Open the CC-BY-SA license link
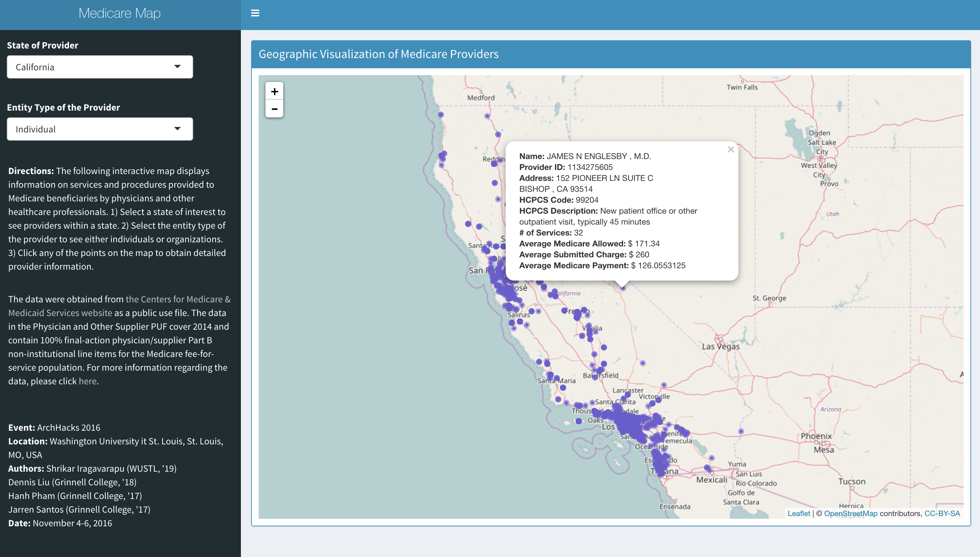 pyautogui.click(x=942, y=513)
